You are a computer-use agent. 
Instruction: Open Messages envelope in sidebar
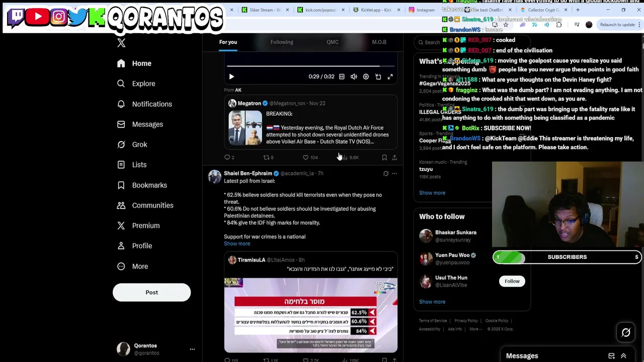[x=140, y=124]
